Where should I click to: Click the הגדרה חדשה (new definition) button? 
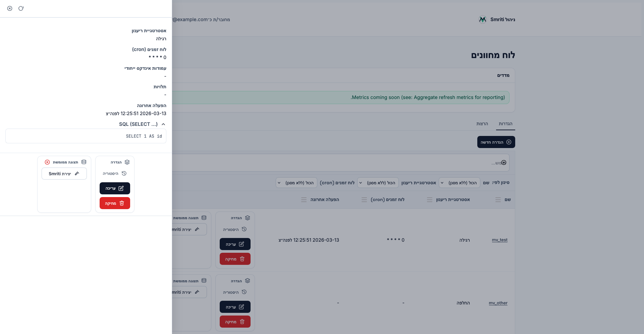click(x=496, y=142)
